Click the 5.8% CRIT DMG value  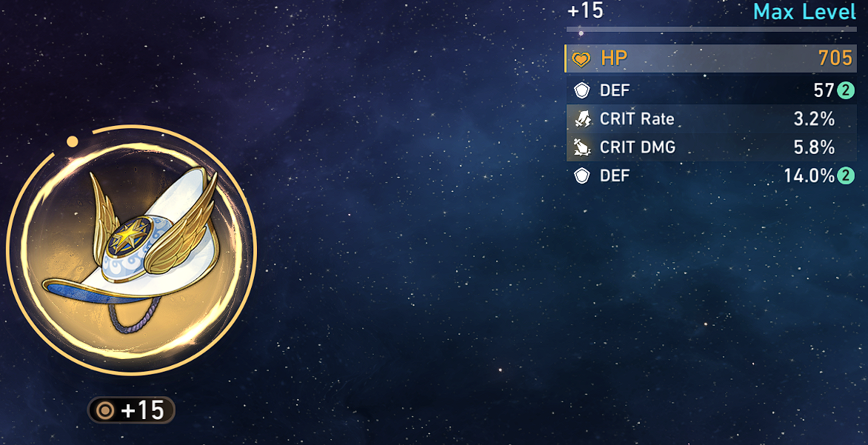pos(814,147)
